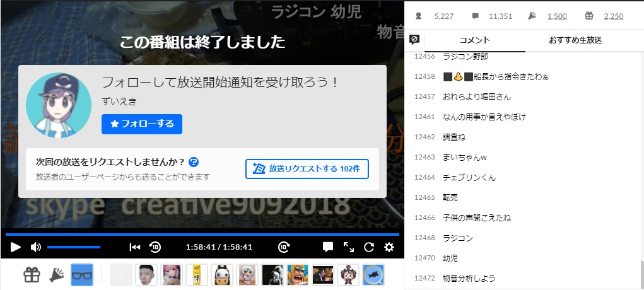Click the フォローする button
The width and height of the screenshot is (644, 290).
(x=142, y=124)
